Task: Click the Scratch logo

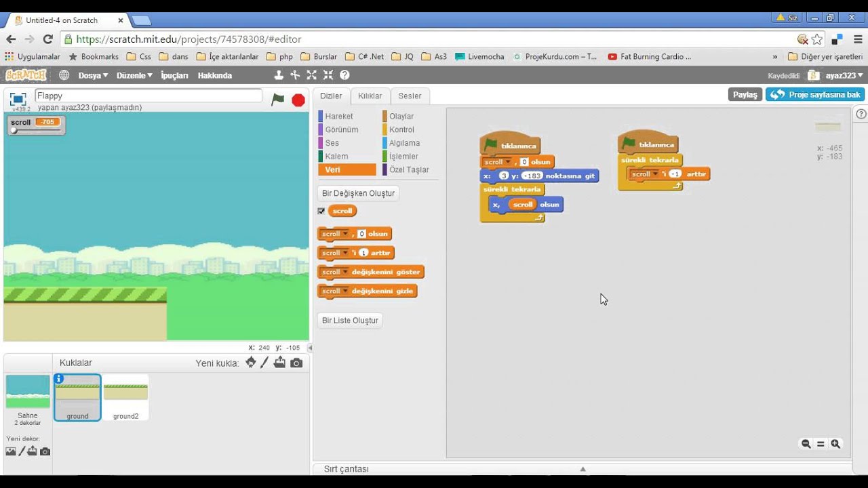Action: click(26, 75)
